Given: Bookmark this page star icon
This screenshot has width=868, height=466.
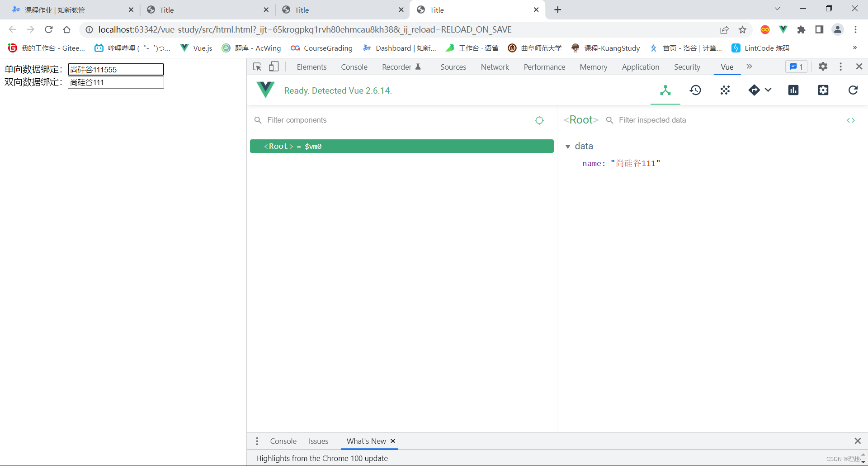Looking at the screenshot, I should pos(742,29).
